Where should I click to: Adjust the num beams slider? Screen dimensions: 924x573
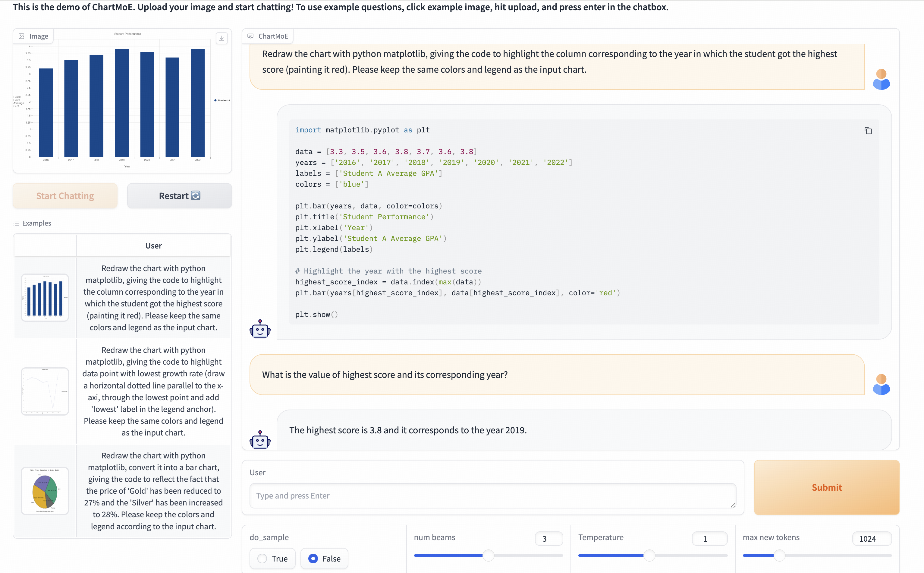489,556
